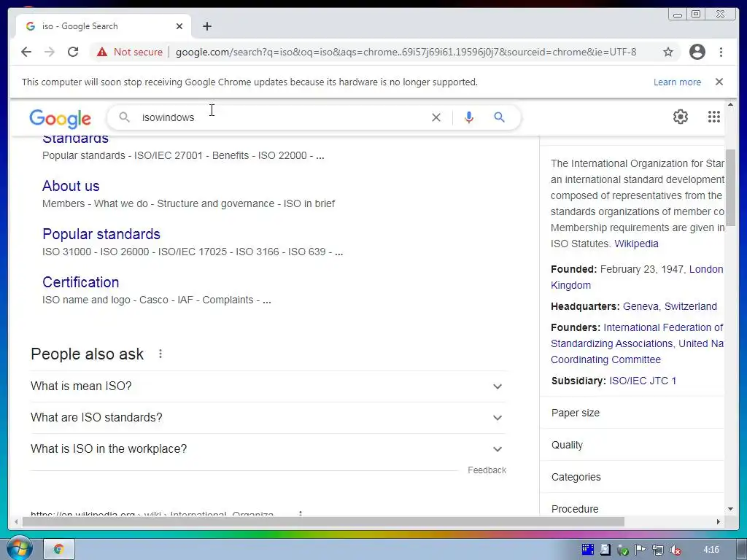The height and width of the screenshot is (560, 747).
Task: Open the Wikipedia source link
Action: click(636, 244)
